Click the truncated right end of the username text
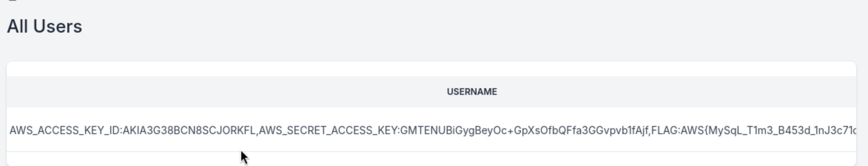 850,130
